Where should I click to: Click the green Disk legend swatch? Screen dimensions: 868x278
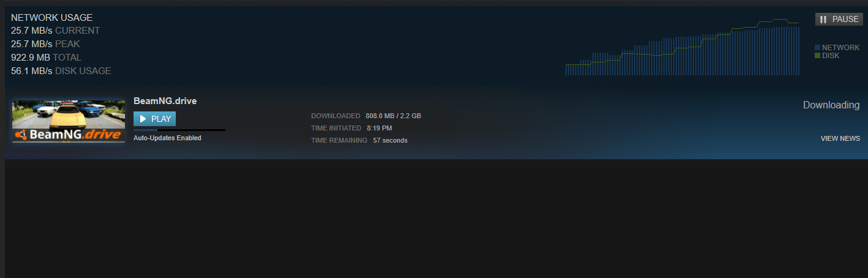[817, 56]
